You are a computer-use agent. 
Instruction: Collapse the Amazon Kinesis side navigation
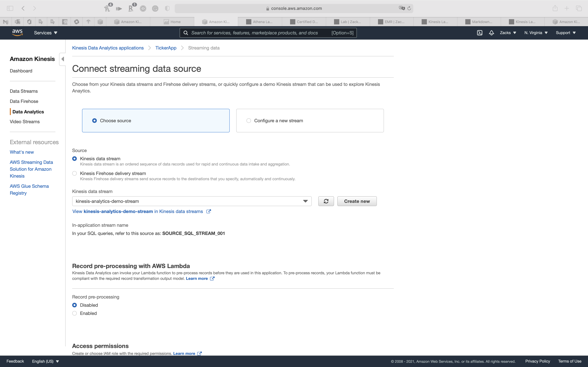point(63,59)
